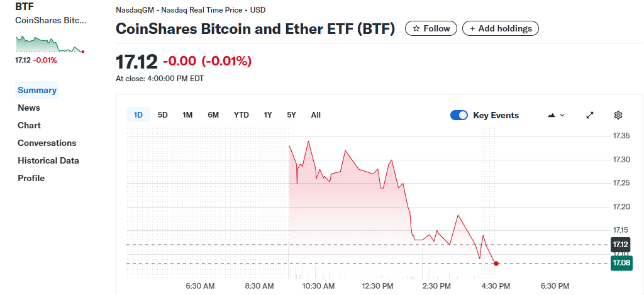The height and width of the screenshot is (295, 644).
Task: Open the News section
Action: [x=29, y=108]
